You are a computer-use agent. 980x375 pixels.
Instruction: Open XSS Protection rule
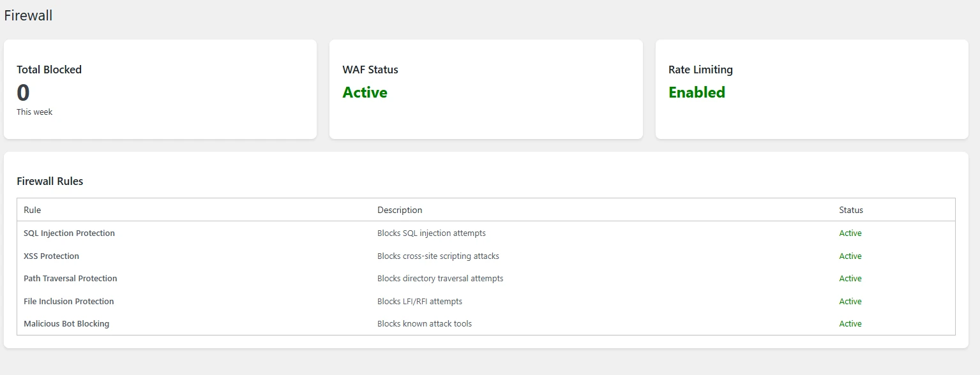(51, 256)
